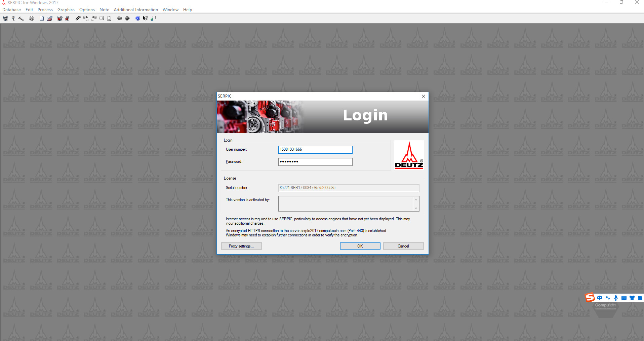Click the fit width horizontal arrows icon
This screenshot has height=341, width=644.
[x=102, y=18]
